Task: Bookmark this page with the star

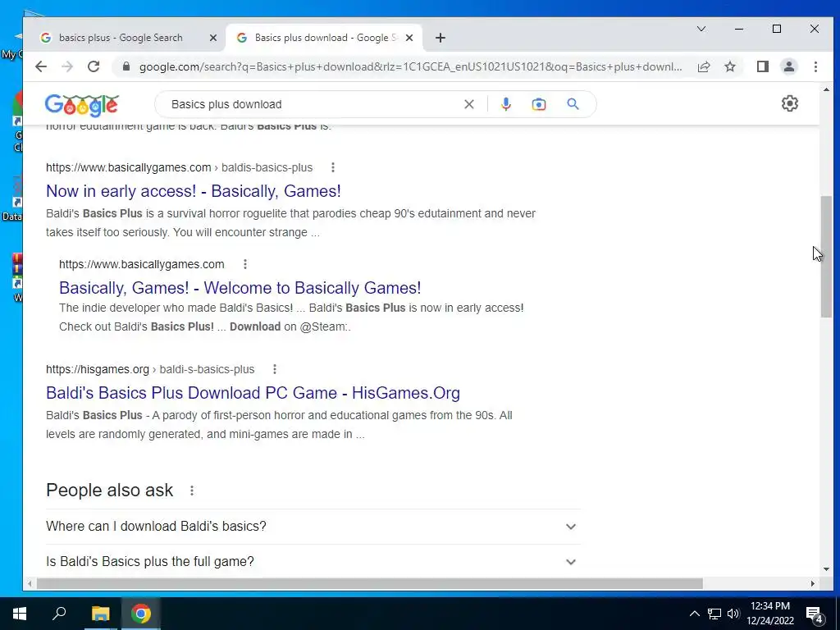Action: click(x=730, y=66)
